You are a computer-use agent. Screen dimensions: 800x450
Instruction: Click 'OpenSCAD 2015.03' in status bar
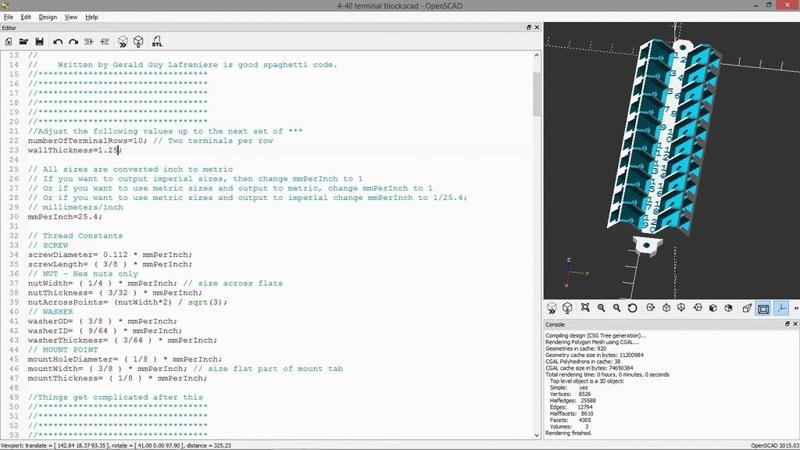(x=774, y=445)
